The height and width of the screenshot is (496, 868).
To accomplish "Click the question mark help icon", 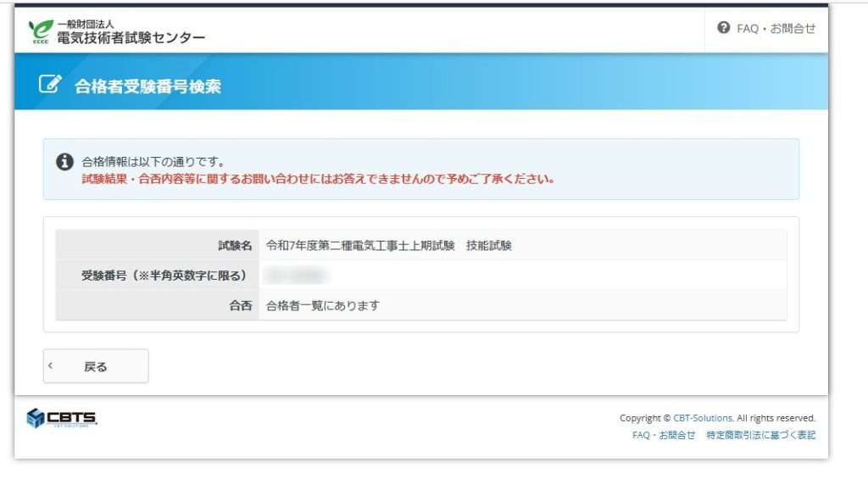I will pyautogui.click(x=723, y=28).
